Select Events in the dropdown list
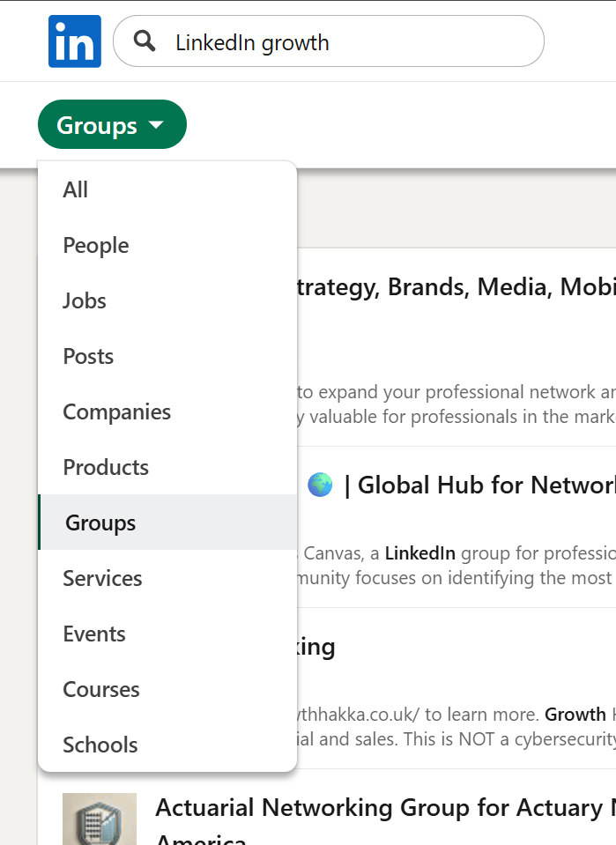 167,634
